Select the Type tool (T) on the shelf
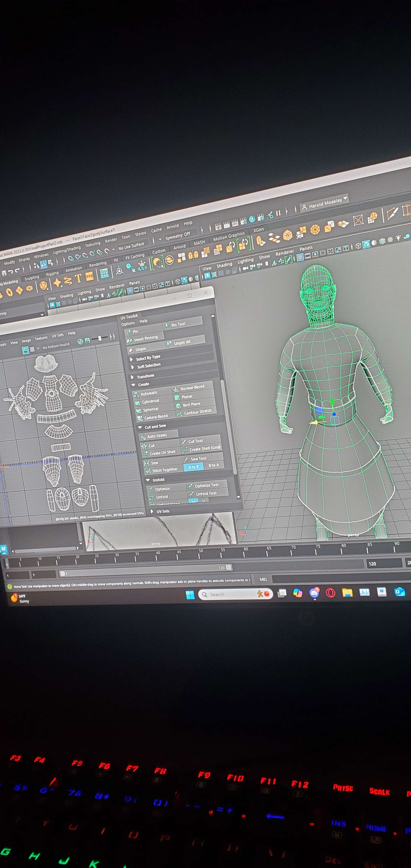The width and height of the screenshot is (411, 868). pyautogui.click(x=78, y=279)
